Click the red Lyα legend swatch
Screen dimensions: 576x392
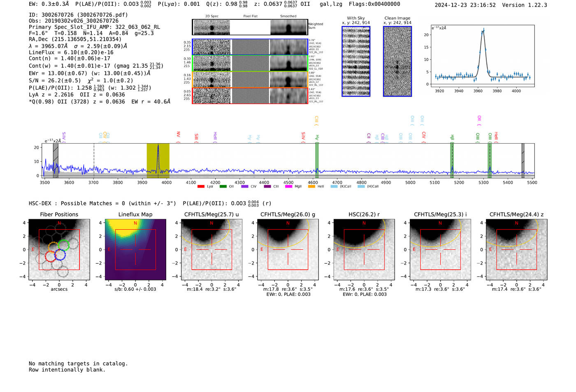point(201,186)
